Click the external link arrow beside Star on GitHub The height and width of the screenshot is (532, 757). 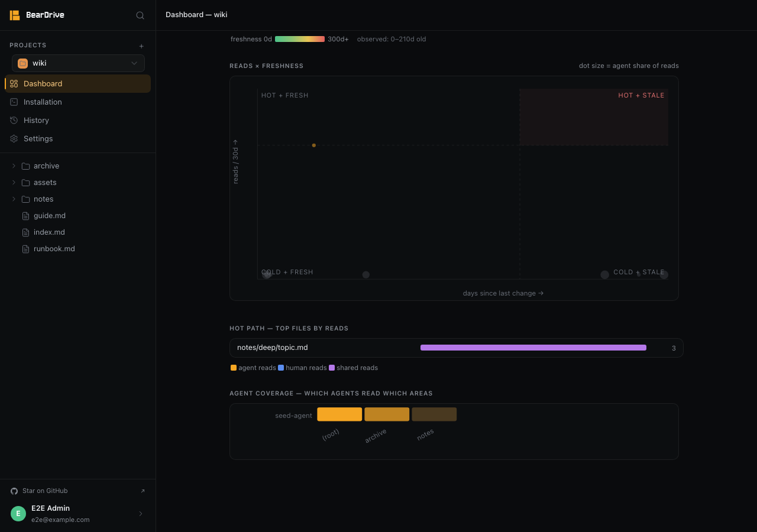coord(143,491)
